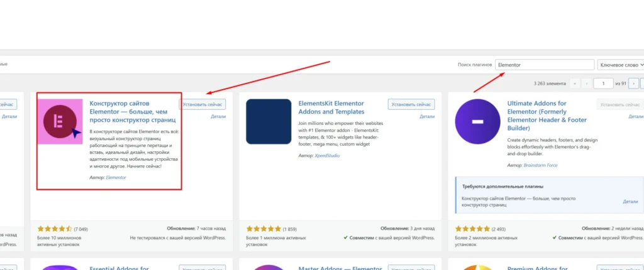The image size is (644, 270).
Task: Open the Elementor plugin title link
Action: (x=133, y=112)
